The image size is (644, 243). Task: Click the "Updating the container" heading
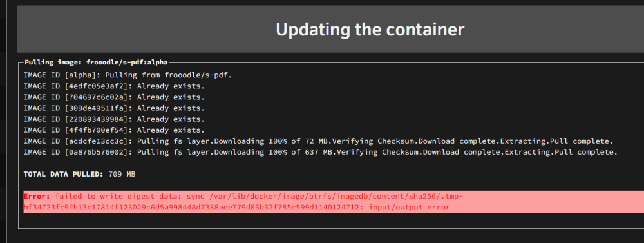(370, 30)
